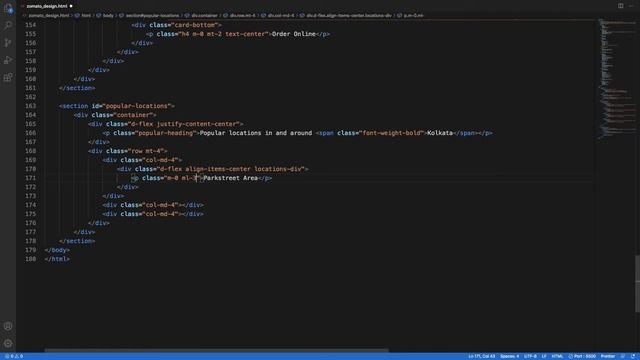The width and height of the screenshot is (640, 360).
Task: Click "col-md-4" on line 174
Action: 160,205
